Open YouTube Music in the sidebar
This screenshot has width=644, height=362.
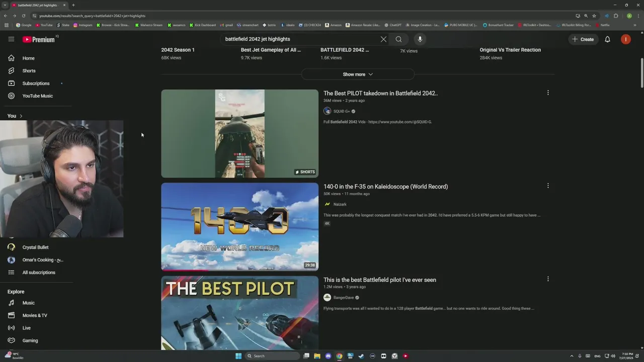36,96
